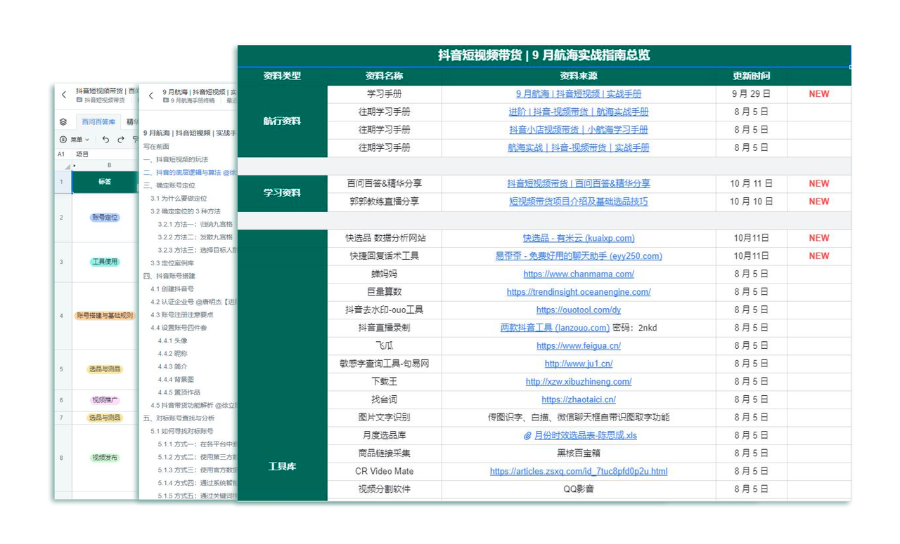The image size is (900, 544).
Task: Open outline item 3.1 为什么要做定位
Action: coord(179,199)
